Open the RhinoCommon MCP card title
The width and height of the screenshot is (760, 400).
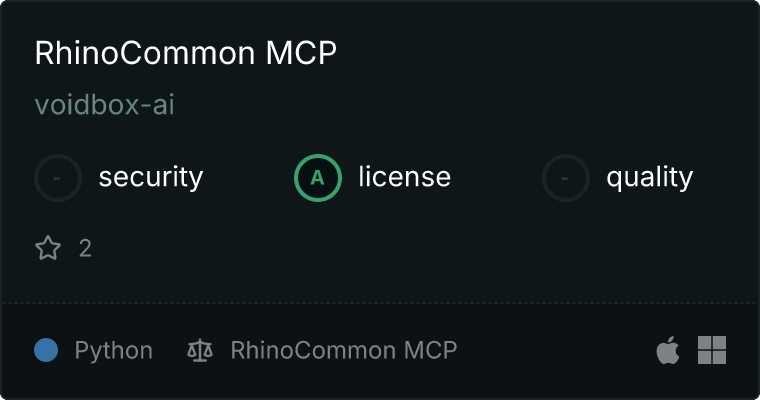tap(186, 52)
